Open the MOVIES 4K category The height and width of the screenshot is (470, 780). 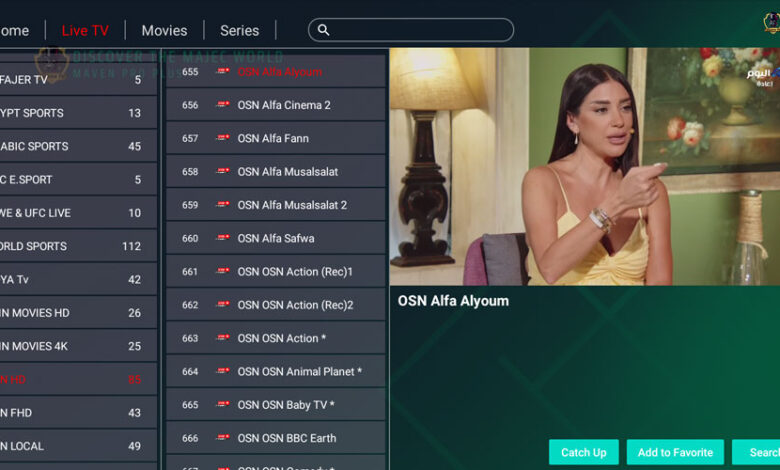[78, 346]
